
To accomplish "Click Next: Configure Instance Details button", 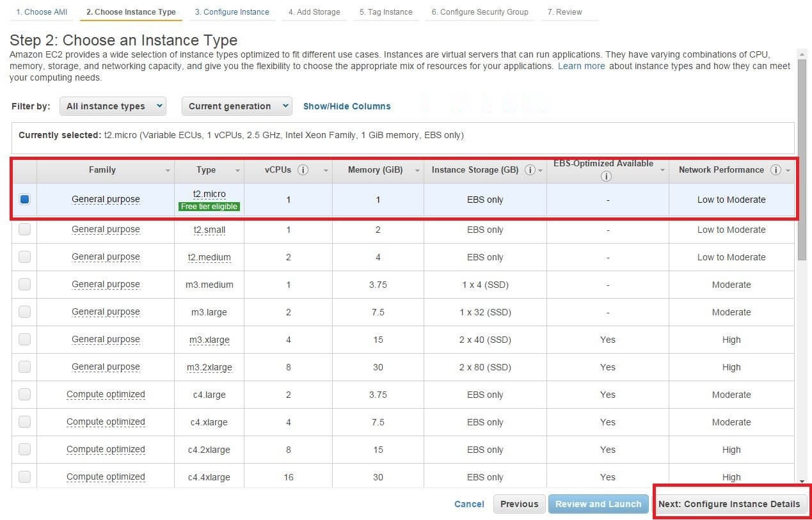I will pyautogui.click(x=729, y=504).
